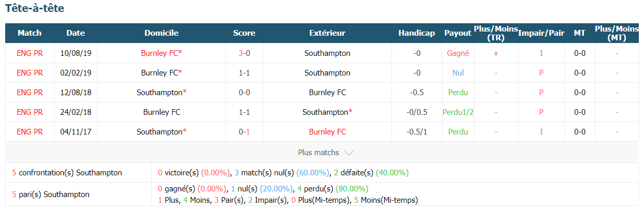The height and width of the screenshot is (210, 644).
Task: Click the Plus matchs link
Action: point(319,153)
